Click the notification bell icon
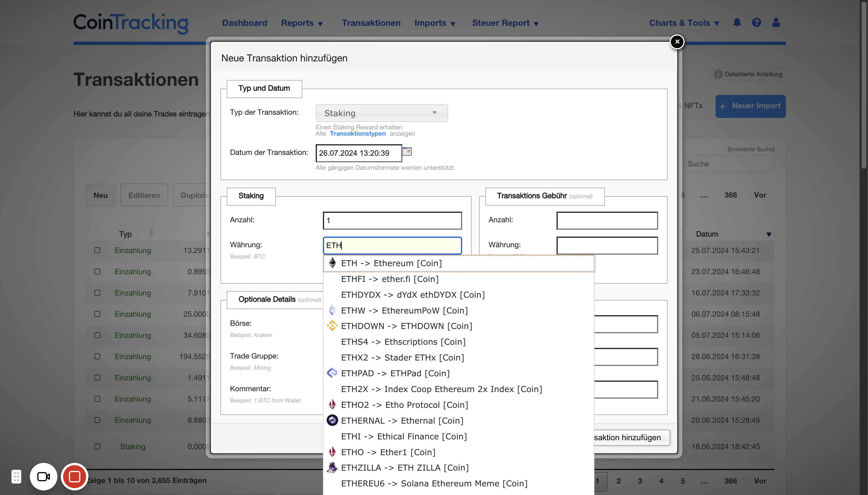 (737, 23)
